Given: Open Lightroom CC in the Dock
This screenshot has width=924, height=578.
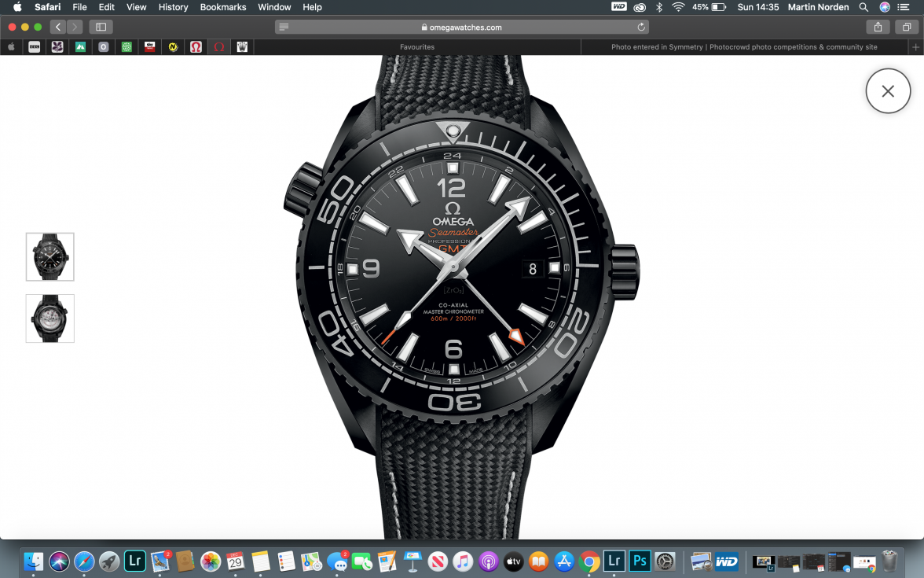Looking at the screenshot, I should 134,561.
